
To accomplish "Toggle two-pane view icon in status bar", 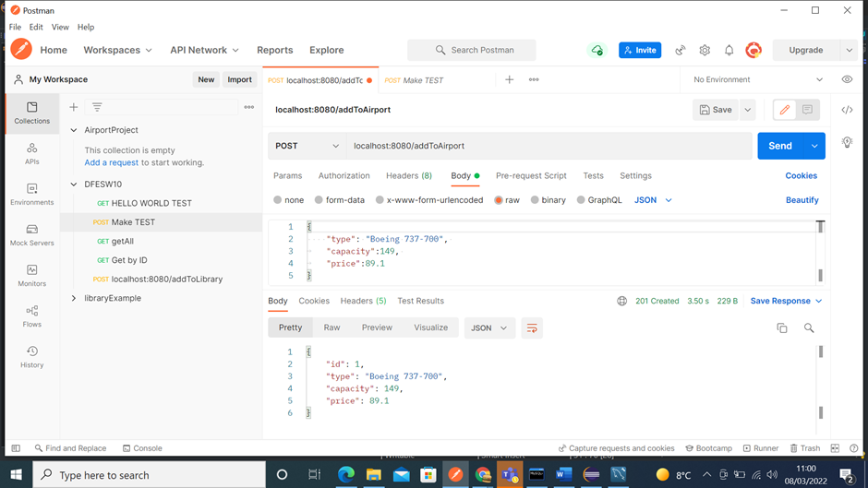I will (x=835, y=448).
